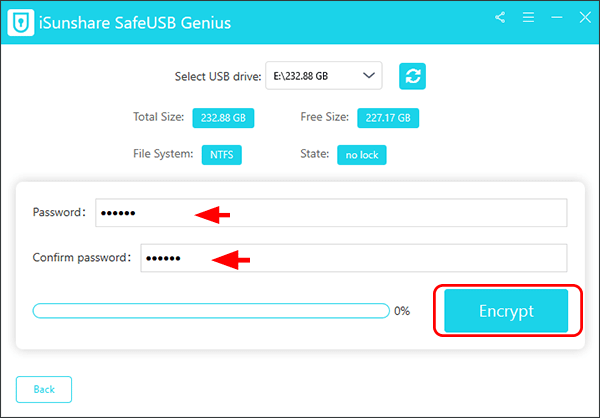The image size is (600, 418).
Task: Click the 227.17 GB free size badge
Action: tap(389, 118)
